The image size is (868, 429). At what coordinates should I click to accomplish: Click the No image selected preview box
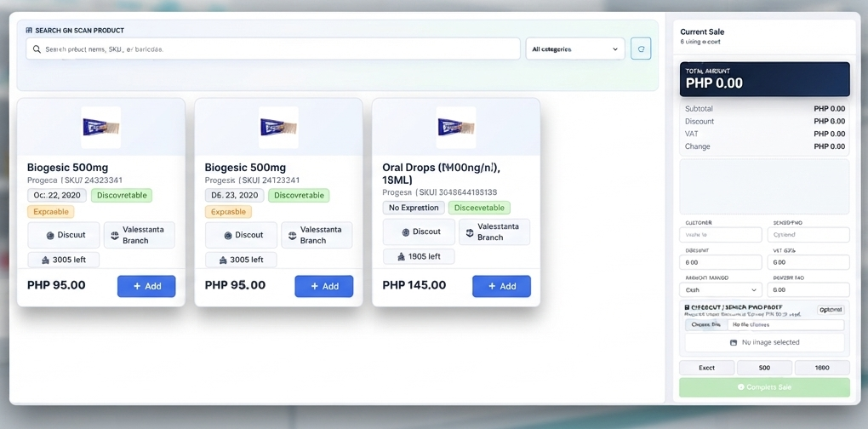(x=764, y=343)
